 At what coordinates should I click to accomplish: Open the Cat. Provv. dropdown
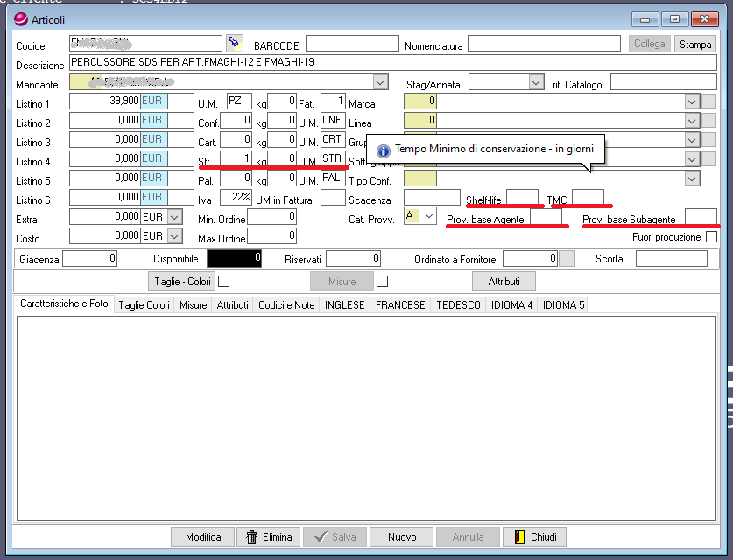pos(429,216)
